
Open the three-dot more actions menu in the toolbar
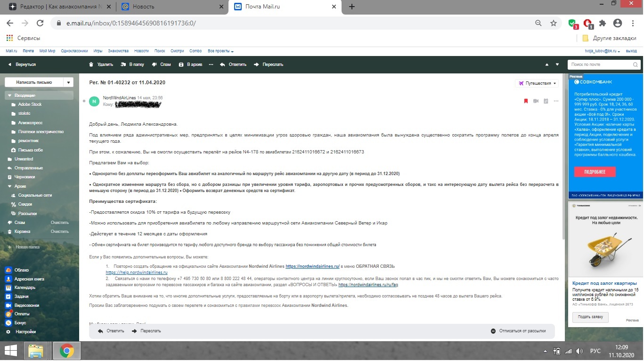[x=211, y=64]
